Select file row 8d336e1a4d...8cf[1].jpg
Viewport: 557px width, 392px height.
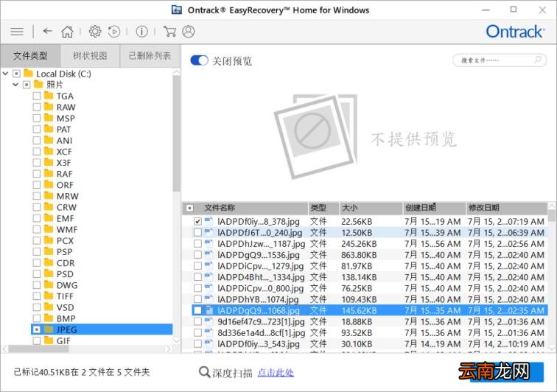(x=369, y=332)
